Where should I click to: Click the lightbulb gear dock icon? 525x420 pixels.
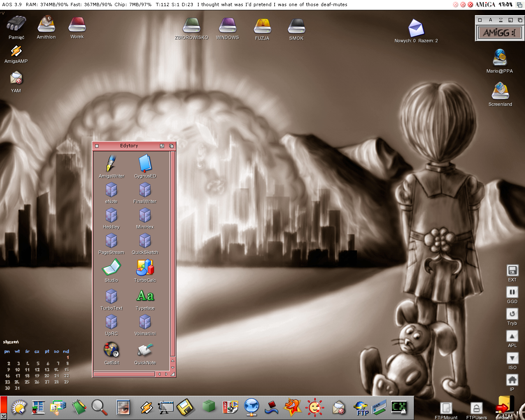coord(18,408)
